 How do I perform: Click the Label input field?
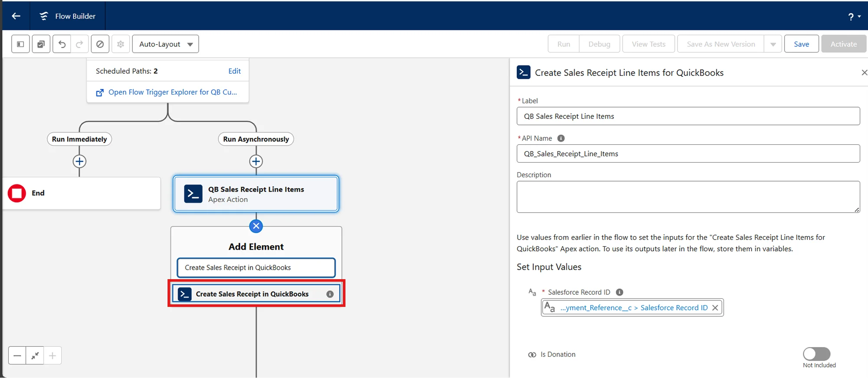pyautogui.click(x=688, y=116)
